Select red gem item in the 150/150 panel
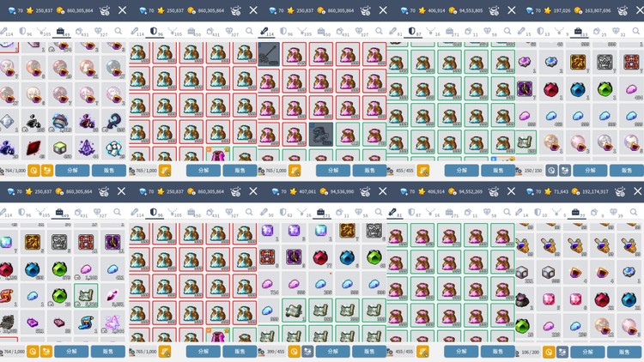Screen dimensions: 644x362 point(551,89)
